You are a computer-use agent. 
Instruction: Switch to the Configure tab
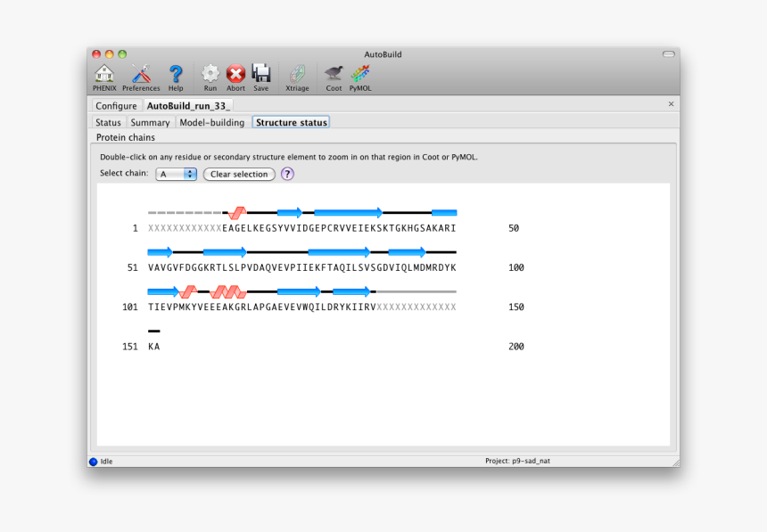(x=116, y=106)
